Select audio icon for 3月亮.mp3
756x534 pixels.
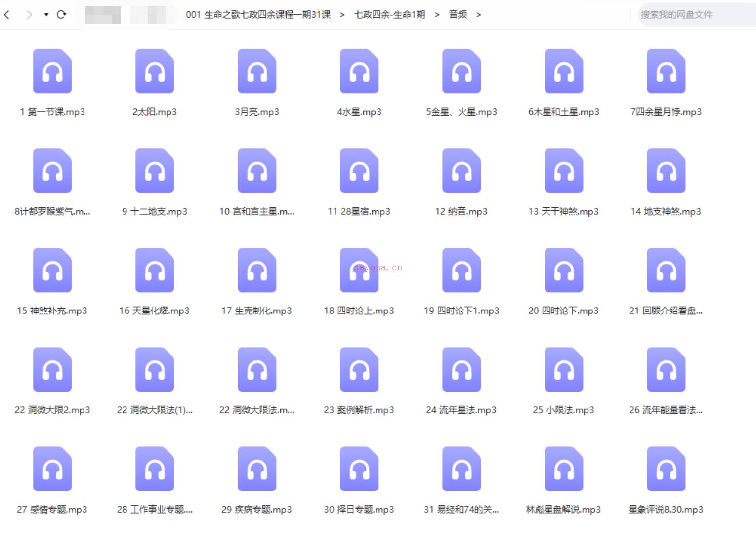click(257, 71)
